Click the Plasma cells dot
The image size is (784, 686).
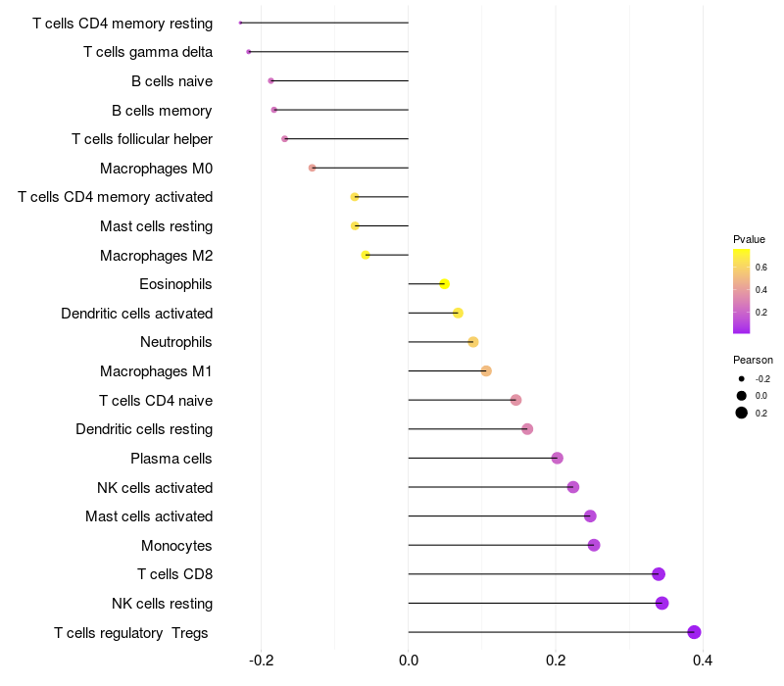[558, 458]
